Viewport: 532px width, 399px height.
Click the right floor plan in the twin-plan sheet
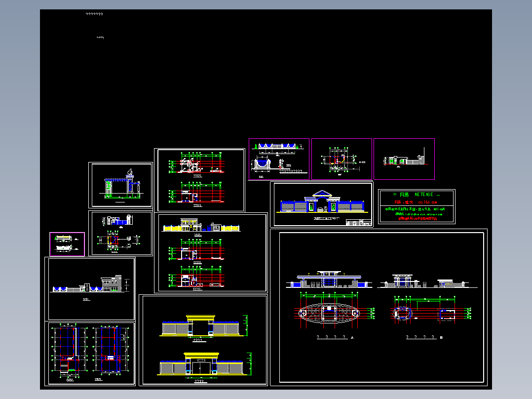pos(111,351)
